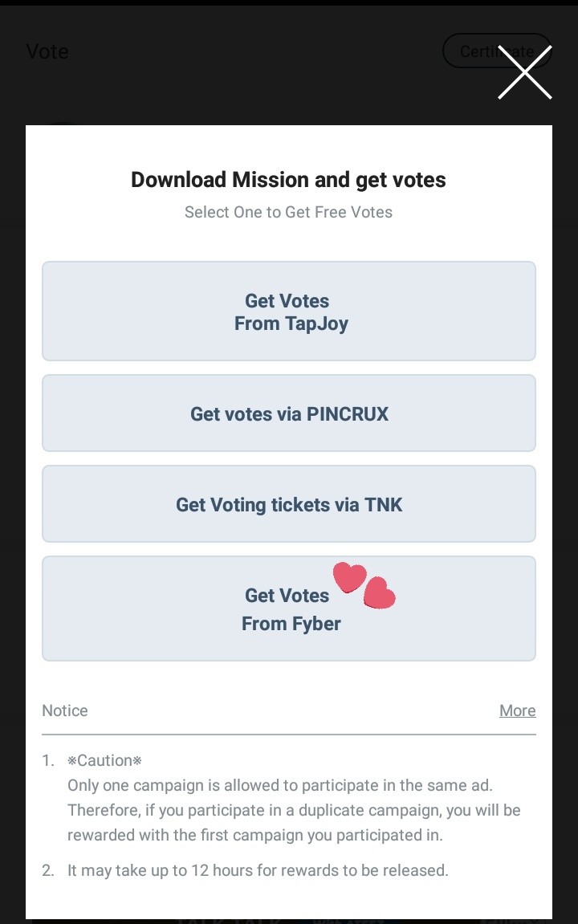Click the divider line below Notice
The width and height of the screenshot is (578, 924).
pyautogui.click(x=288, y=734)
